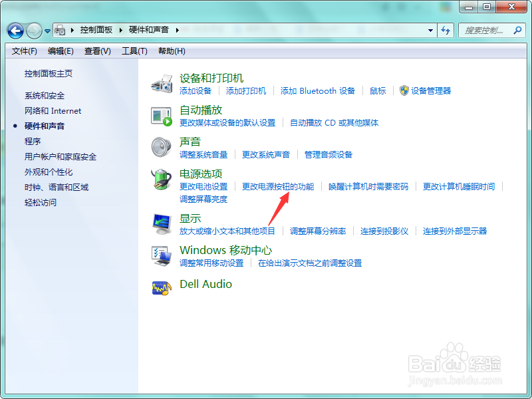Click 自动播放 CD 或其他媒体 link
This screenshot has width=532, height=399.
[x=334, y=123]
